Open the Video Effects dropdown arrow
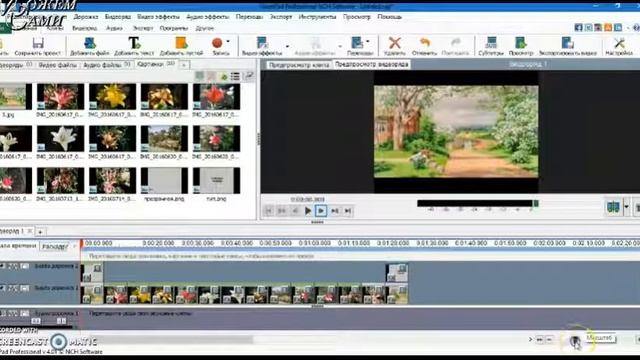This screenshot has height=360, width=640. pos(287,46)
